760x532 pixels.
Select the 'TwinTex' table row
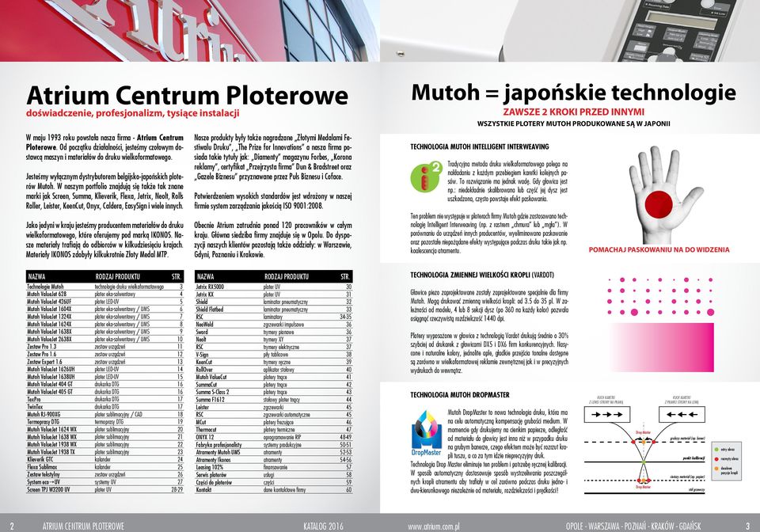(x=104, y=407)
